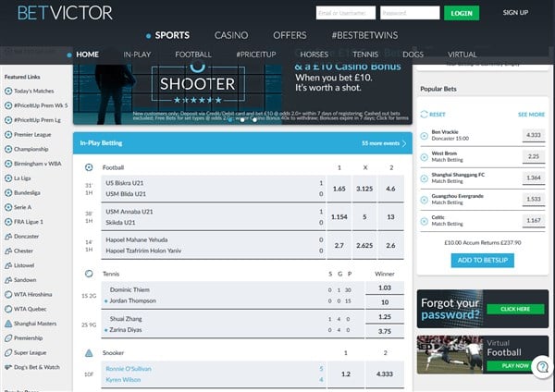Click the greyhound icon beside Dog's Bet & Watch
This screenshot has width=555, height=392.
click(8, 367)
